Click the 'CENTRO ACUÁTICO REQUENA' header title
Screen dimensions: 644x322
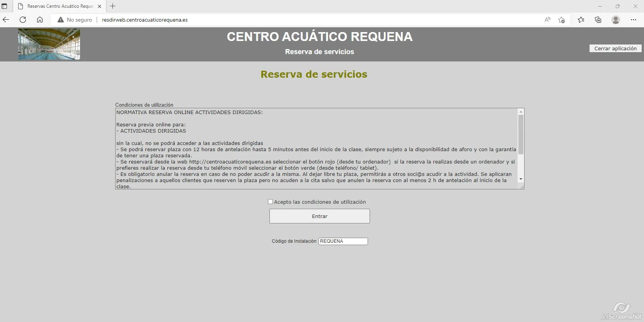(x=320, y=37)
